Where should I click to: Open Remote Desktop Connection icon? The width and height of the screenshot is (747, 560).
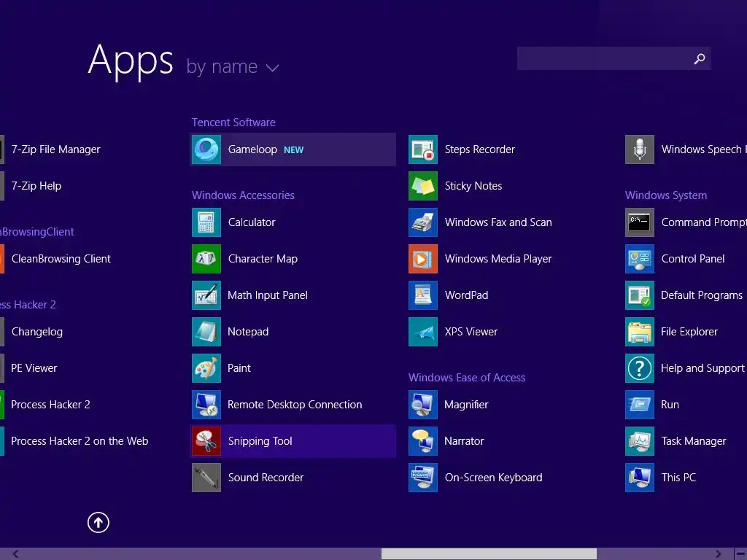coord(206,404)
